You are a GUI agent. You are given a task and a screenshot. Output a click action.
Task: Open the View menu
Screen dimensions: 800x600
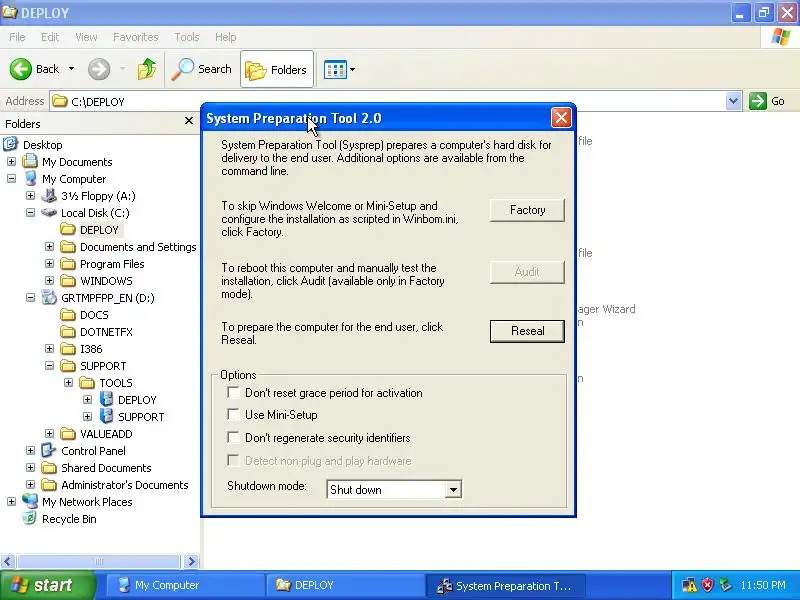(x=86, y=37)
